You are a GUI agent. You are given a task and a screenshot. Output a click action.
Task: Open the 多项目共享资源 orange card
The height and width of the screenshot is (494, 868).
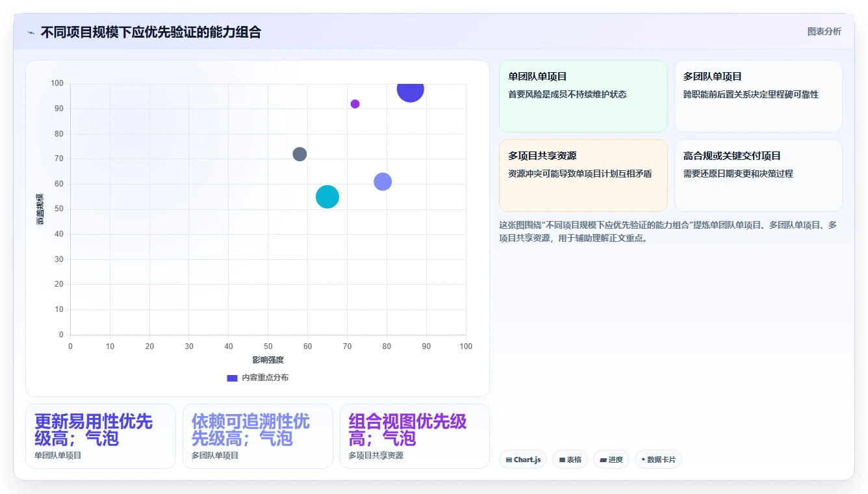583,175
